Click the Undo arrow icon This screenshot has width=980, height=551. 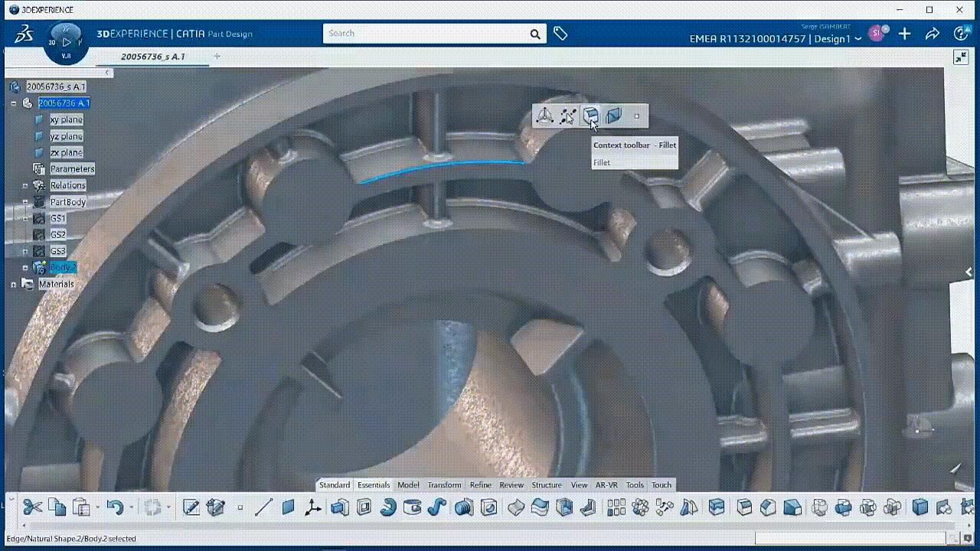pos(114,507)
